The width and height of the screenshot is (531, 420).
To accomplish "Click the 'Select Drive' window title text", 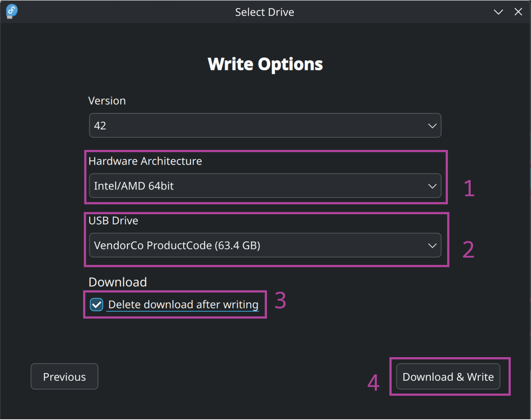I will pyautogui.click(x=265, y=12).
